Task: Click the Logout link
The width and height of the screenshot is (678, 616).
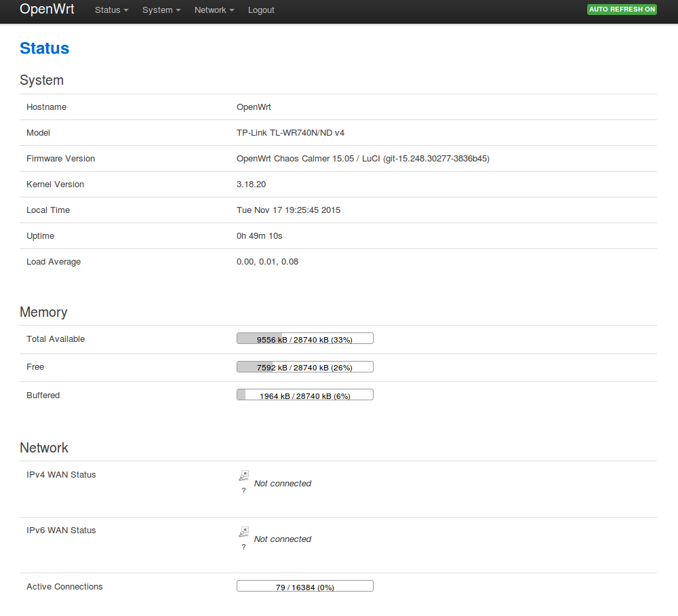Action: pyautogui.click(x=261, y=10)
